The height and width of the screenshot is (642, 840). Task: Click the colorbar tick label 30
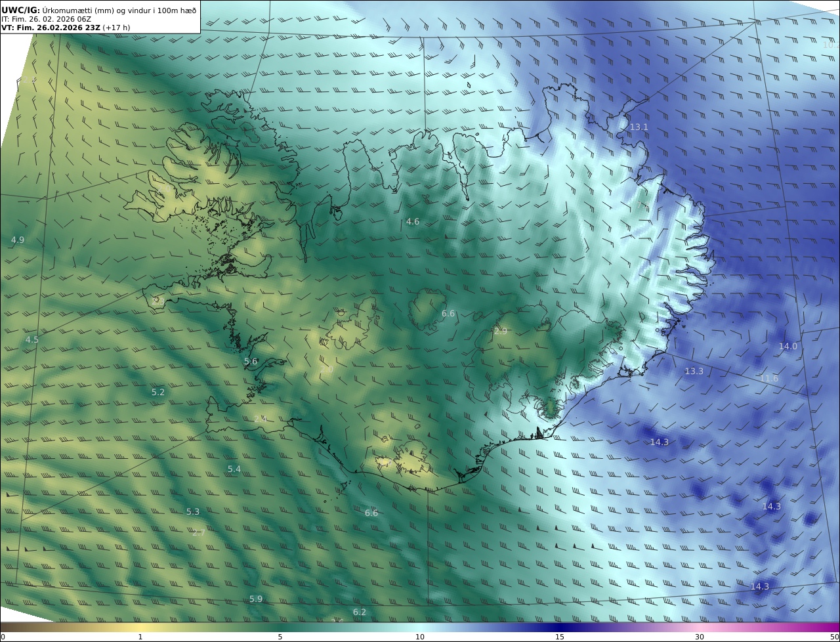(700, 637)
